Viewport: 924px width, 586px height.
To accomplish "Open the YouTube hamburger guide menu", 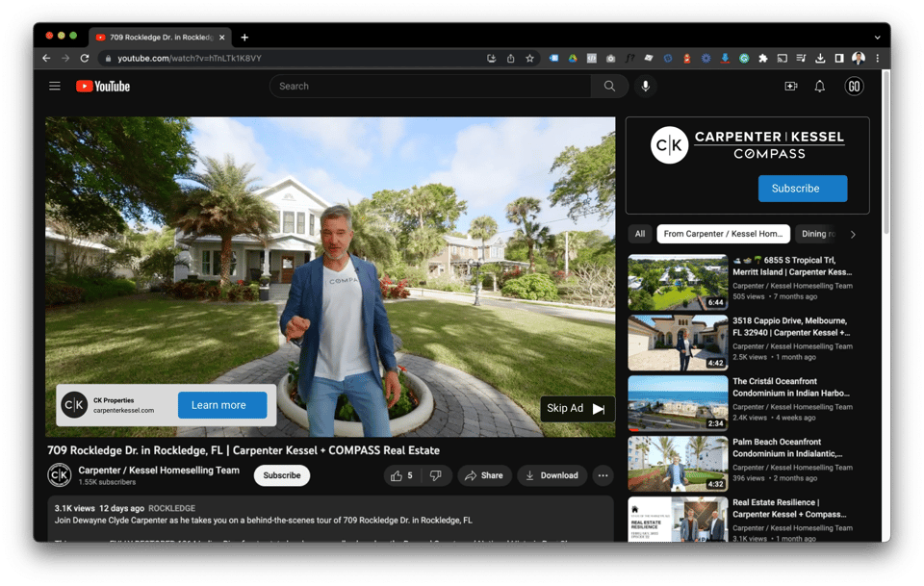I will 55,86.
